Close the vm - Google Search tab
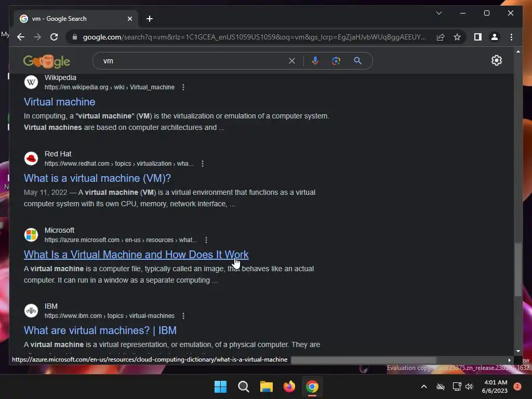Image resolution: width=532 pixels, height=399 pixels. [x=129, y=19]
